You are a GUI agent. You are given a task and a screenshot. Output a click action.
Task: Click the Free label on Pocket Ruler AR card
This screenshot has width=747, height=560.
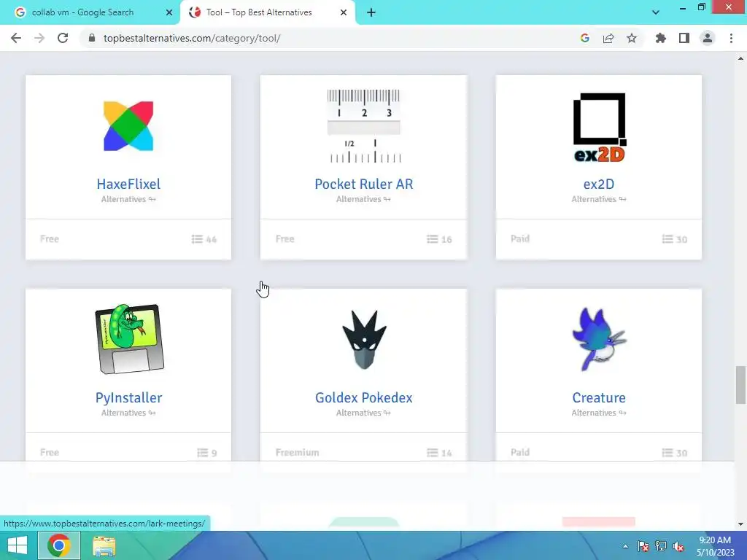(285, 239)
